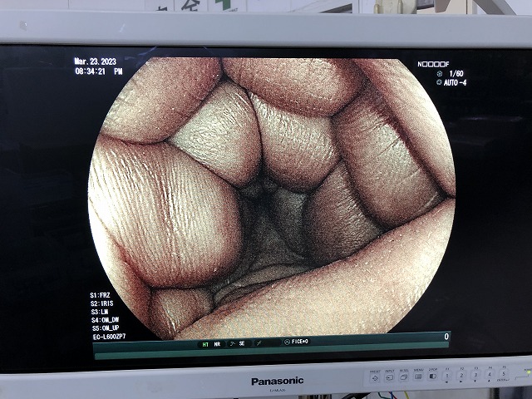Viewport: 532px width, 399px height.
Task: Click the date text Mar.23.2023
Action: tap(96, 62)
